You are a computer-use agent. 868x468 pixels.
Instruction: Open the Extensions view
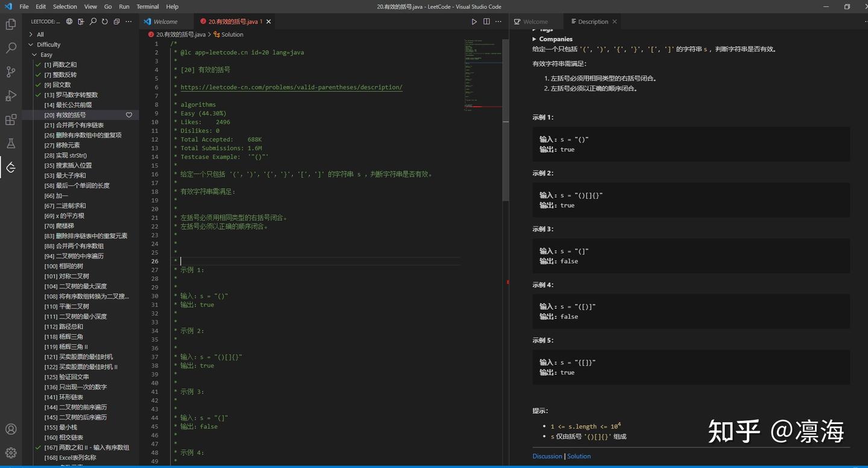(10, 119)
